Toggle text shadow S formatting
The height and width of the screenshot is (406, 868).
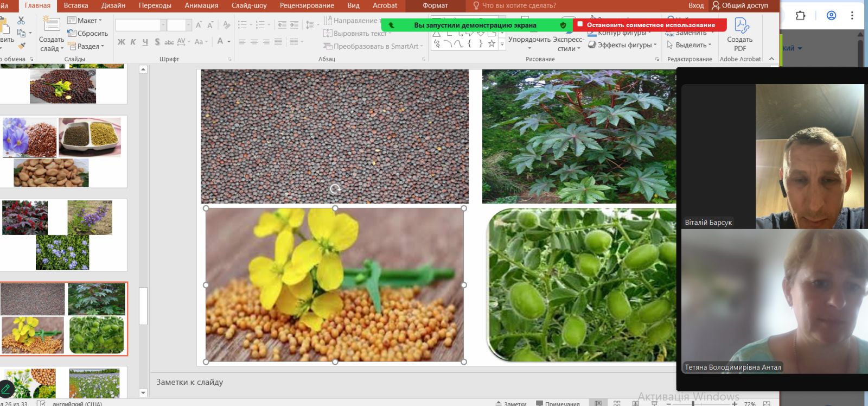point(157,42)
